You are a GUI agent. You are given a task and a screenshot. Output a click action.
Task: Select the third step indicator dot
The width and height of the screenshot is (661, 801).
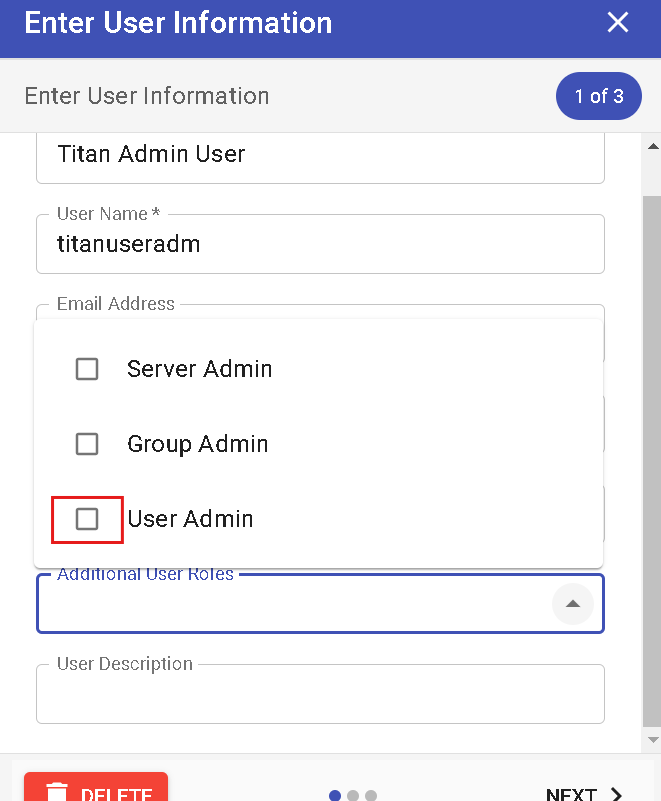(x=371, y=796)
